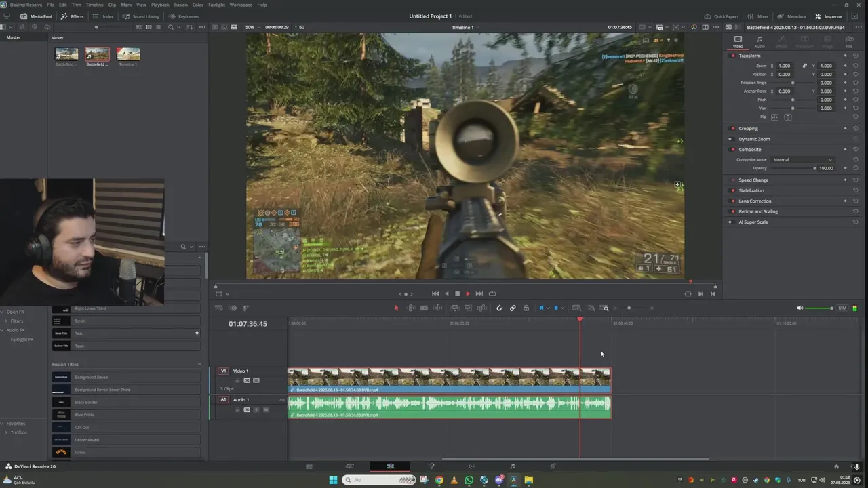Click the Zoom link chain icon

coord(805,66)
